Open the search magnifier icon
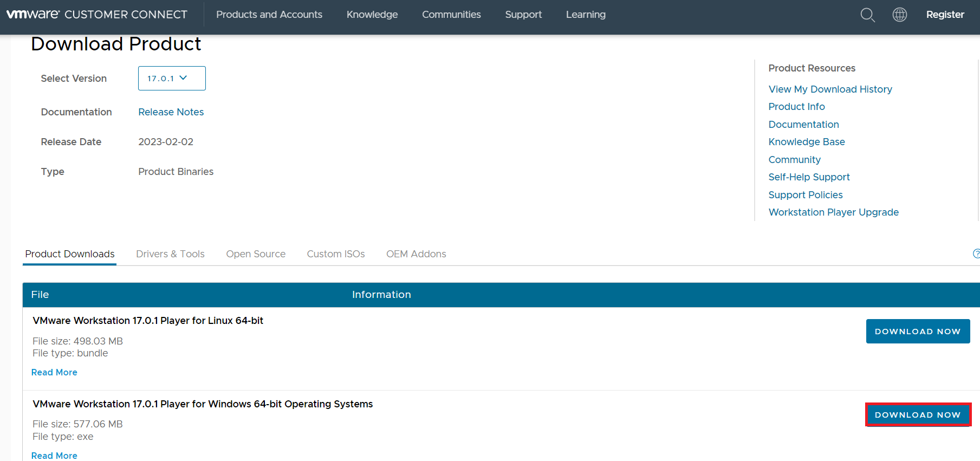980x461 pixels. pyautogui.click(x=867, y=15)
